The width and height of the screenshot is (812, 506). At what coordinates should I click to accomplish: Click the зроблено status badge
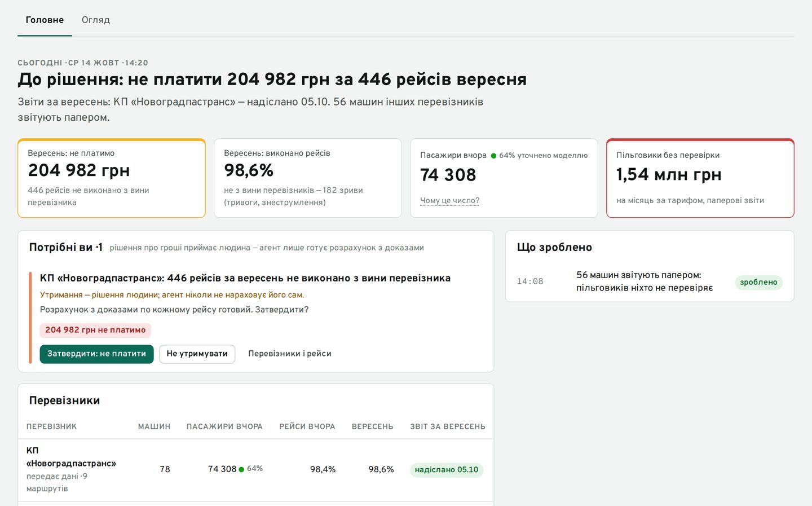click(758, 282)
